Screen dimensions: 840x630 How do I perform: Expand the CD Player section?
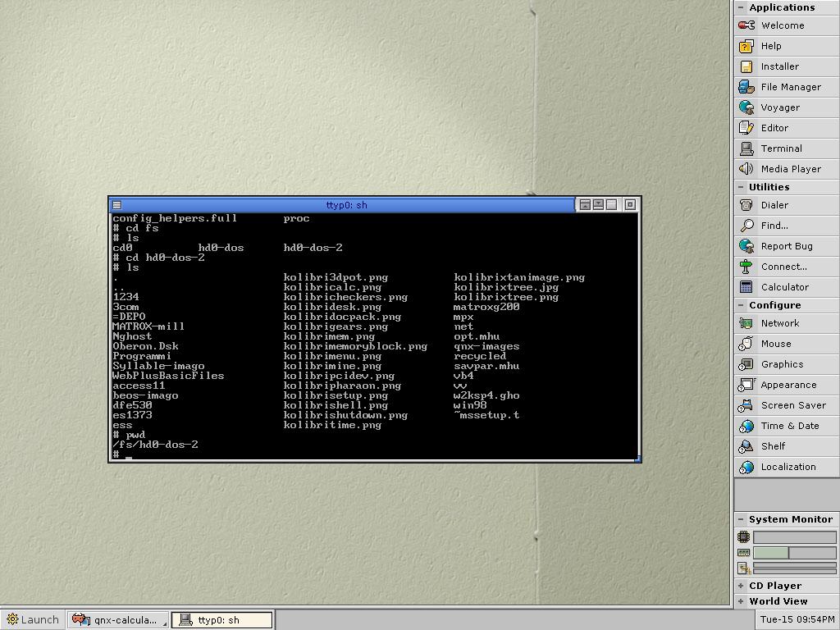741,586
